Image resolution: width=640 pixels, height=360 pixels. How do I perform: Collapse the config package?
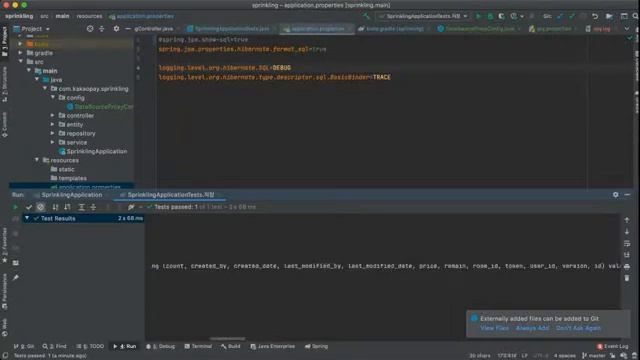click(53, 98)
